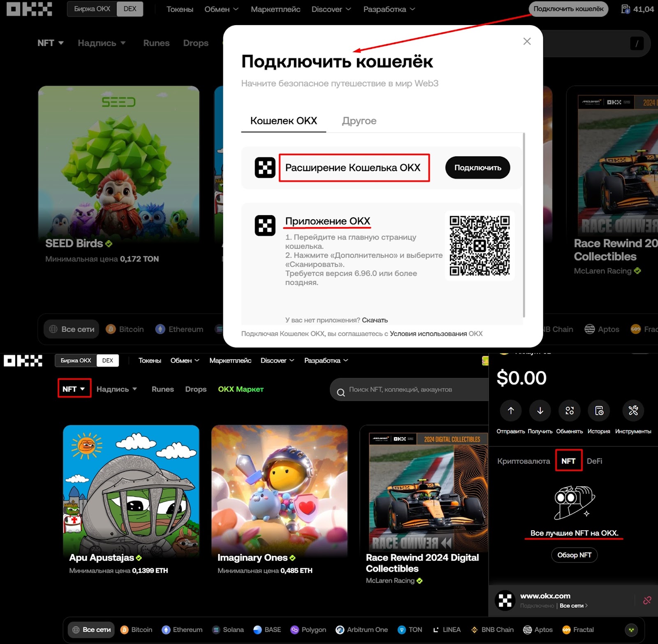
Task: Switch to DEX in the header behind the dialog
Action: (130, 9)
